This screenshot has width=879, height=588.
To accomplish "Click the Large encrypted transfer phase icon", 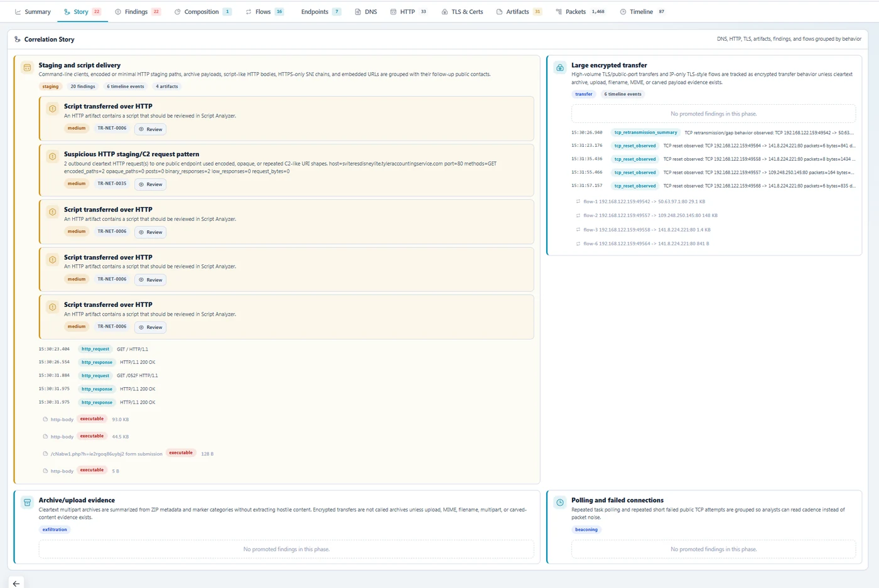I will [560, 67].
